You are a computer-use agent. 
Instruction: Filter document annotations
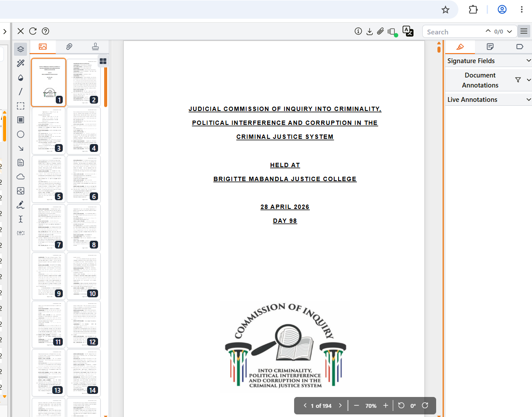point(518,80)
